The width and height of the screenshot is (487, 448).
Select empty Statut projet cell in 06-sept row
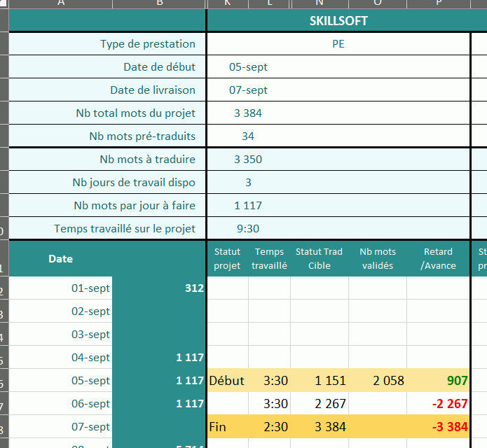(228, 404)
